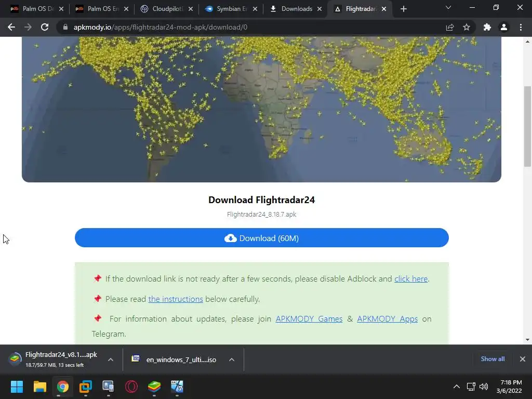Click the browser forward arrow

[28, 27]
